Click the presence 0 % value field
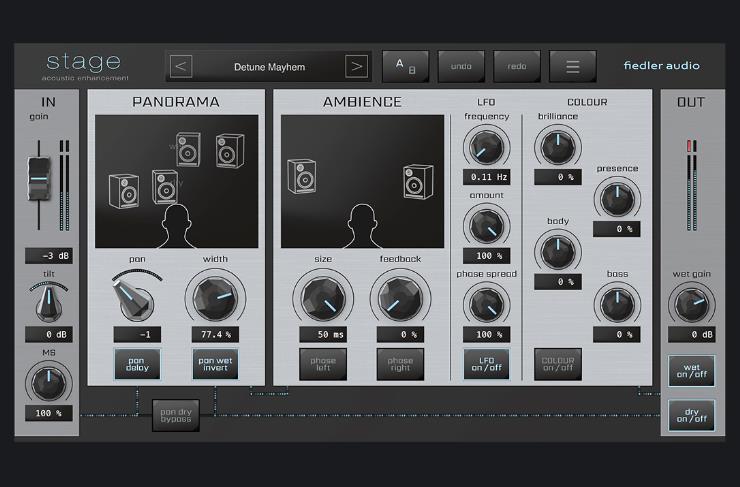The height and width of the screenshot is (487, 740). coord(617,229)
